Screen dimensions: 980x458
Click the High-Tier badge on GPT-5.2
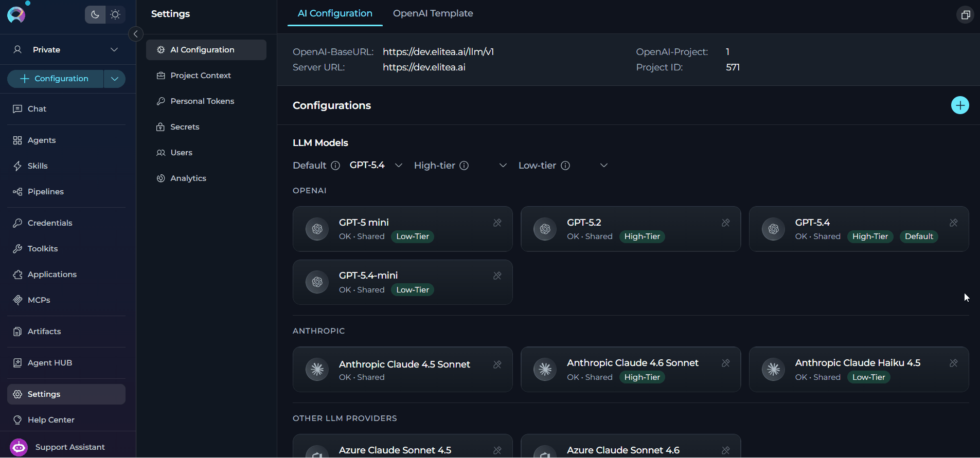click(x=642, y=236)
